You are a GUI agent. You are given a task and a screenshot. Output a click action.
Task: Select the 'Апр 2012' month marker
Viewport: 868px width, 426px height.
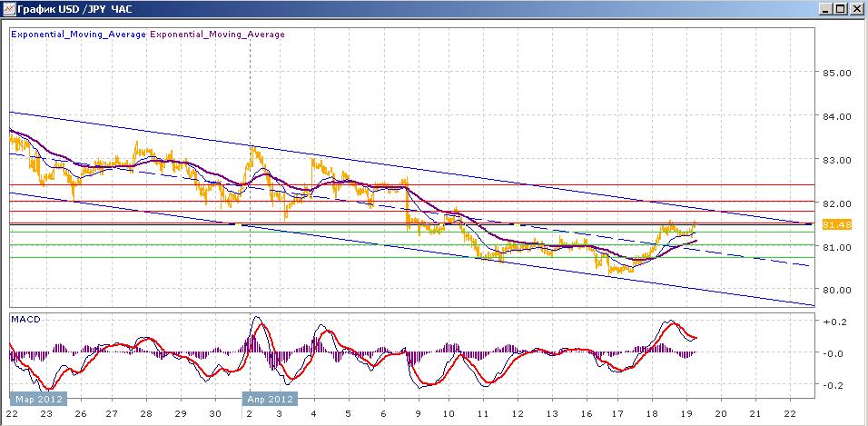point(270,399)
